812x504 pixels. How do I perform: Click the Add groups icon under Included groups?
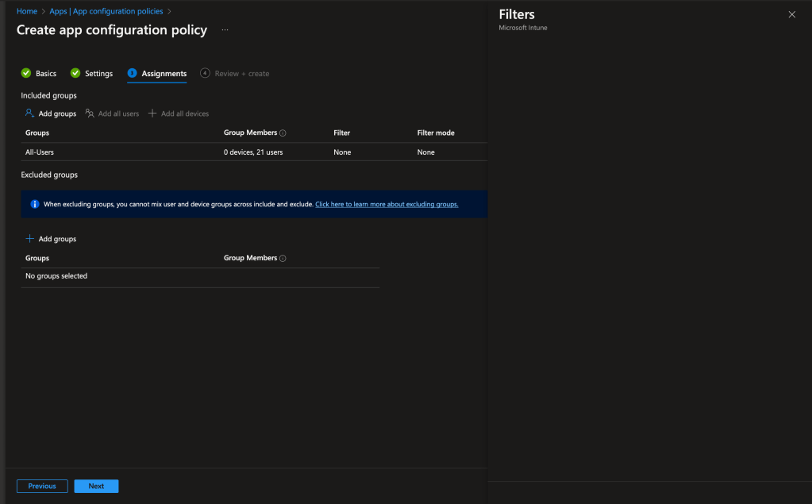click(x=30, y=113)
